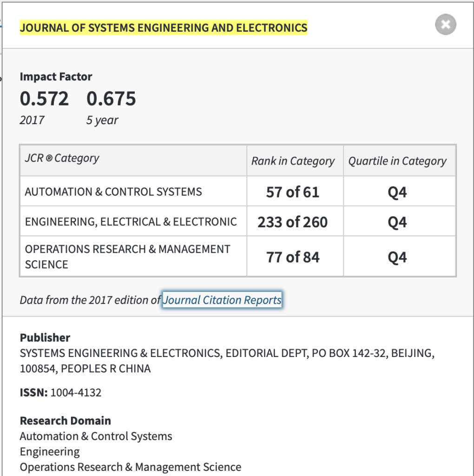
Task: Click the Impact Factor heading
Action: click(x=56, y=77)
